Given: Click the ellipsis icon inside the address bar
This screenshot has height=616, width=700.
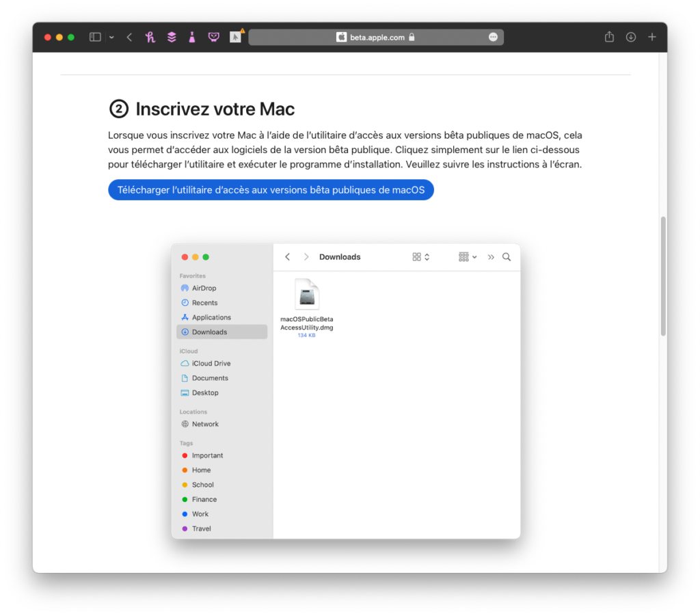Looking at the screenshot, I should (494, 37).
